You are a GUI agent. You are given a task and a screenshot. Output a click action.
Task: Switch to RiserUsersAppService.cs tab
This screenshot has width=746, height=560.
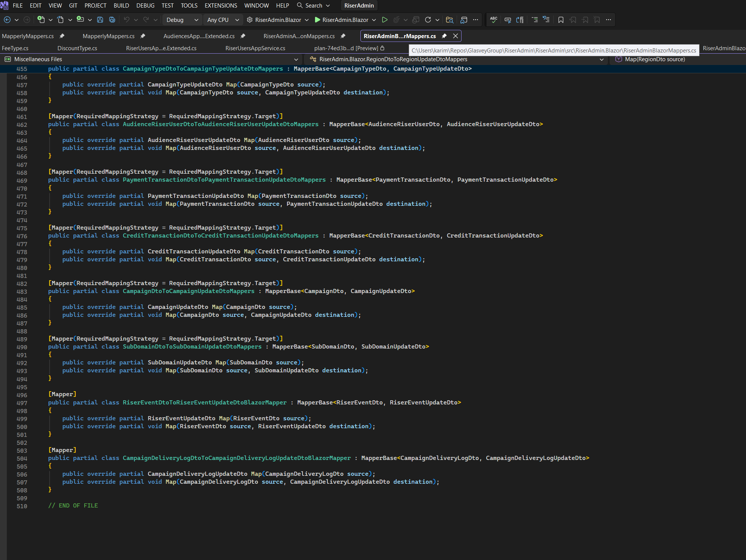(x=255, y=48)
